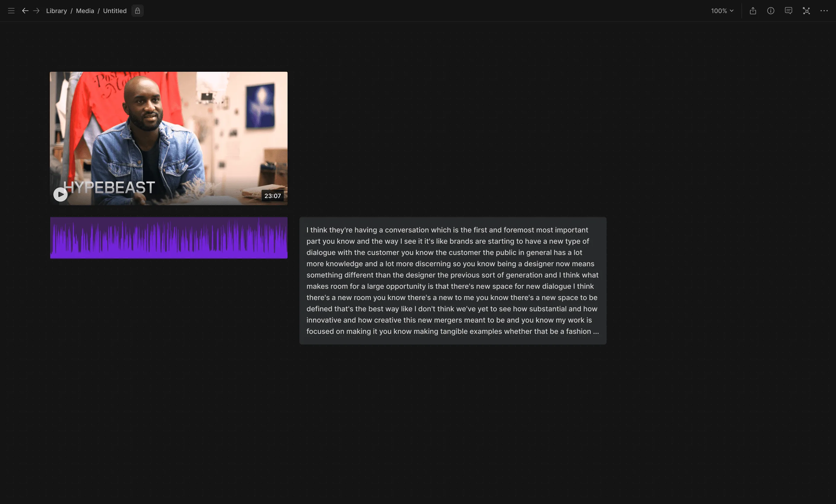Select the Untitled breadcrumb title
Screen dimensions: 836x504
[115, 11]
